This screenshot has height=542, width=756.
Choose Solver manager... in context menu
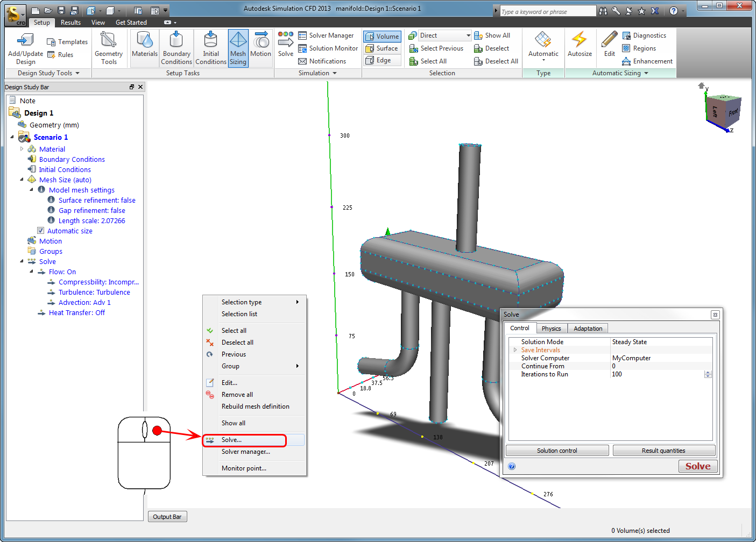(253, 452)
